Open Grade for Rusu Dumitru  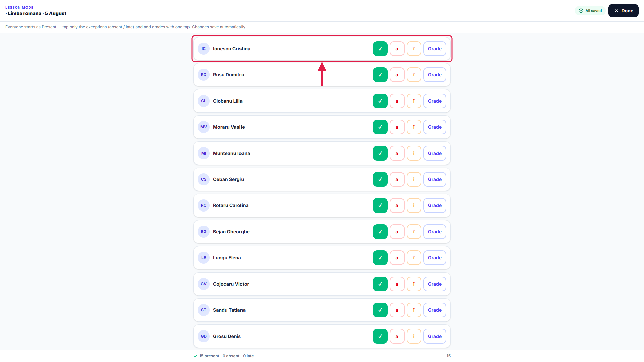point(435,75)
